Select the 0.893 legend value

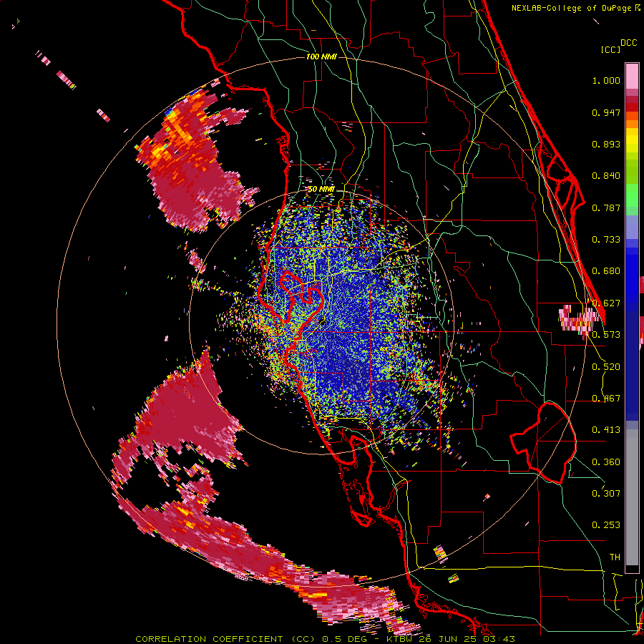(x=606, y=144)
